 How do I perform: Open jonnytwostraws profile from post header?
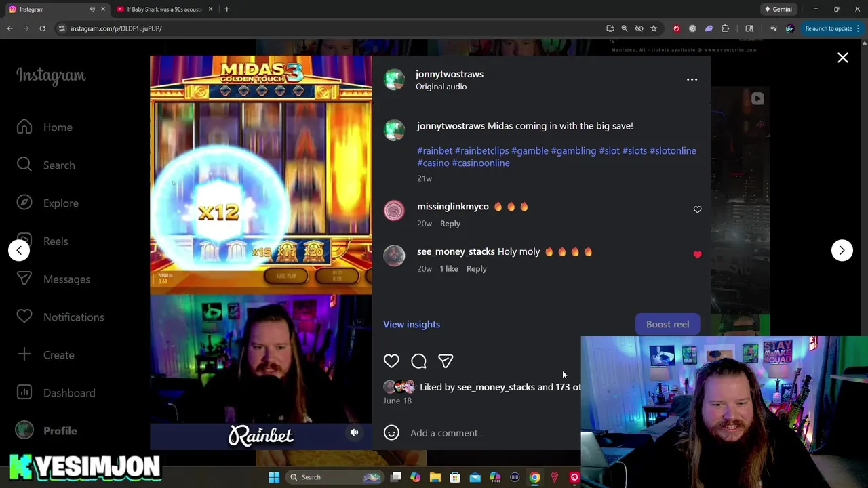pyautogui.click(x=450, y=74)
